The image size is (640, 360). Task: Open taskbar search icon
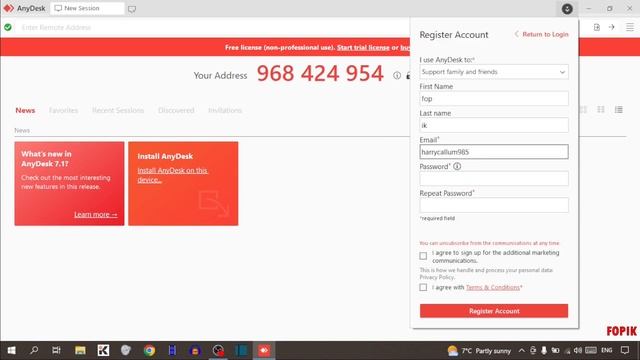[x=34, y=350]
